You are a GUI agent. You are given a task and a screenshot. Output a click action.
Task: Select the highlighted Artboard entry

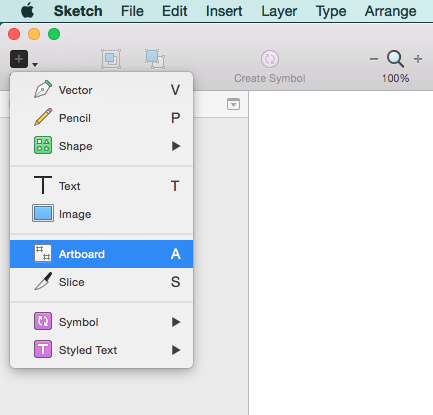[x=101, y=254]
